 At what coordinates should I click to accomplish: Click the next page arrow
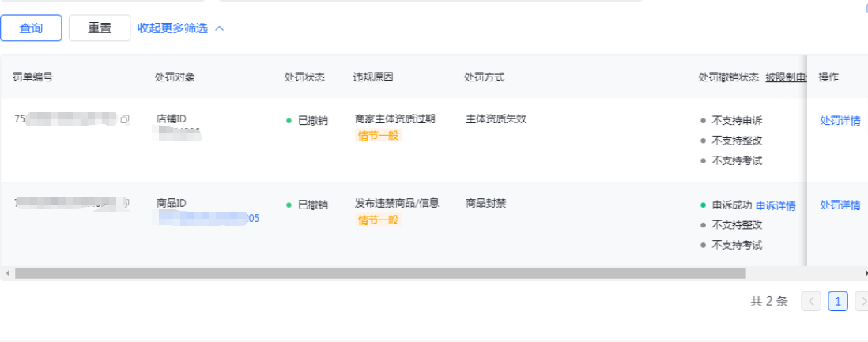[862, 301]
